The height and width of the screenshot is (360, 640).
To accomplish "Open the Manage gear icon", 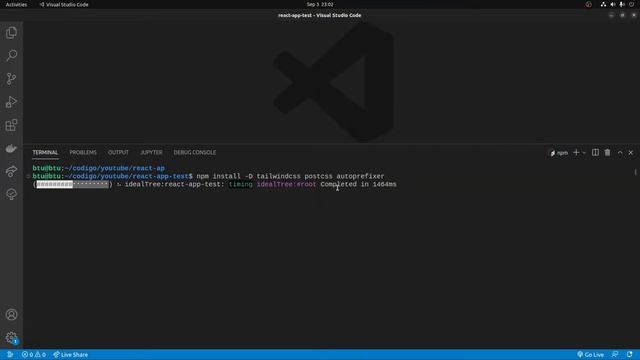I will coord(11,338).
